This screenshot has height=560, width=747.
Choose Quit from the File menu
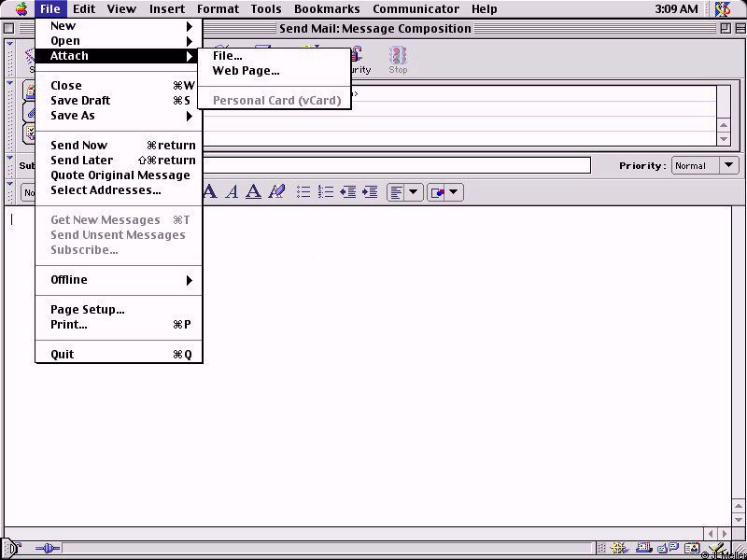click(x=120, y=355)
